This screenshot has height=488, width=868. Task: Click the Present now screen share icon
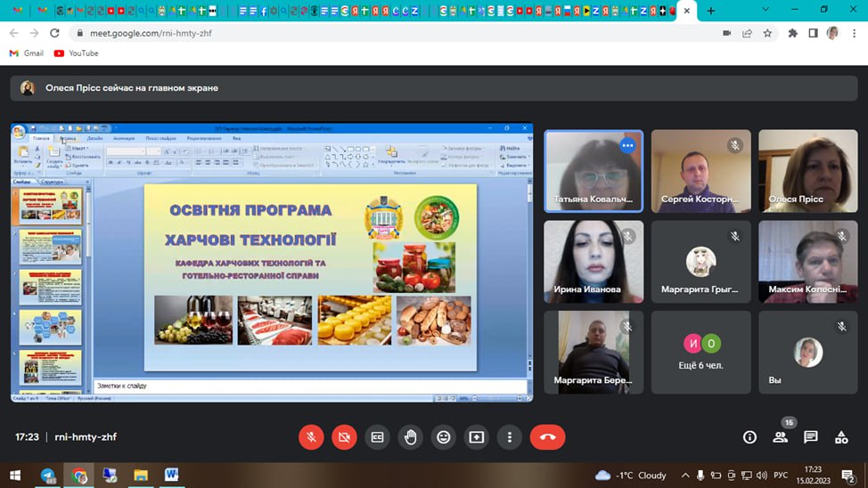coord(477,437)
